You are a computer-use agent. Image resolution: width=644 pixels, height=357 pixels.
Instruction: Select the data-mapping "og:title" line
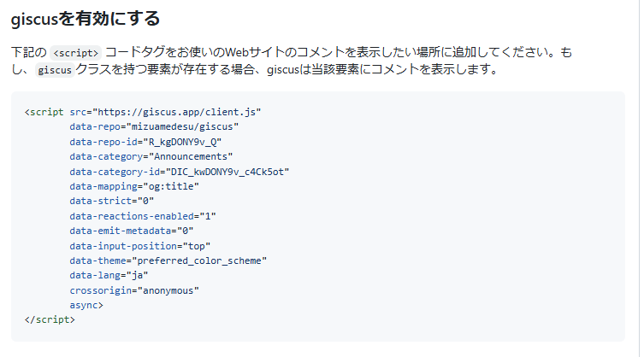[134, 186]
